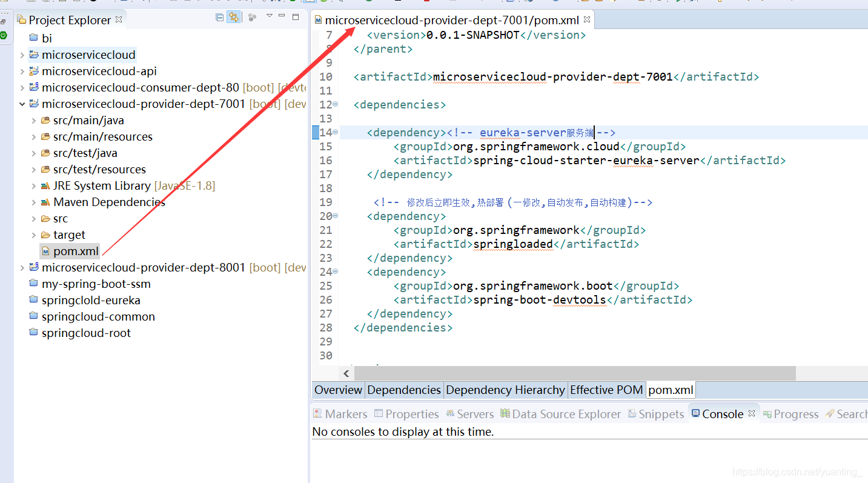Open Project Explorer View Menu triangle
Screen dimensions: 868x483
[x=270, y=16]
